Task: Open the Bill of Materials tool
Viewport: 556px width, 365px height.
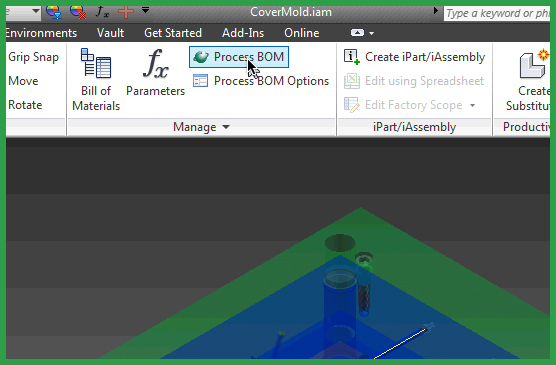Action: [96, 79]
